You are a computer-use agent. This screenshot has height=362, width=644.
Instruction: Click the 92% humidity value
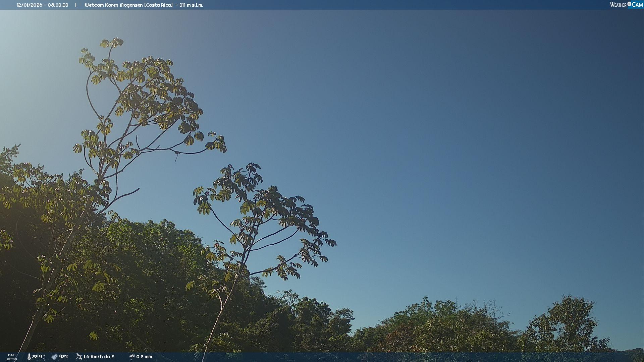click(64, 357)
